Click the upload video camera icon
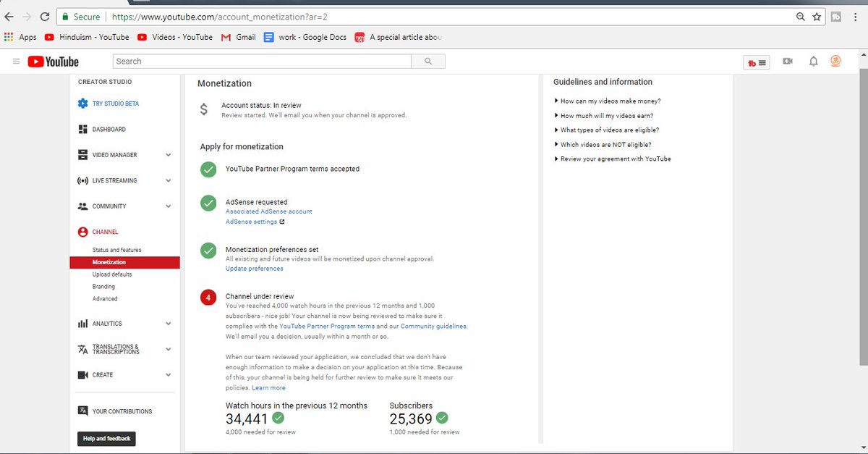 pyautogui.click(x=788, y=62)
